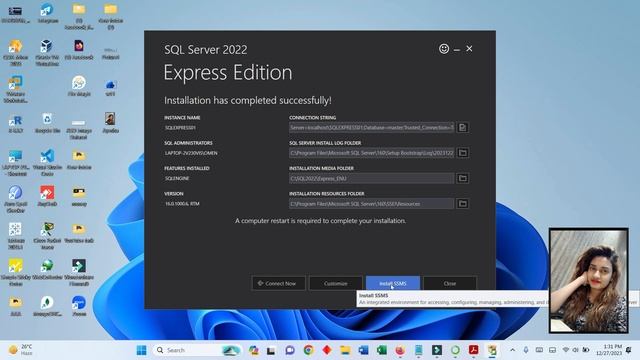Open the Task View icon on the taskbar
Screen dimensions: 640x360
(271, 351)
